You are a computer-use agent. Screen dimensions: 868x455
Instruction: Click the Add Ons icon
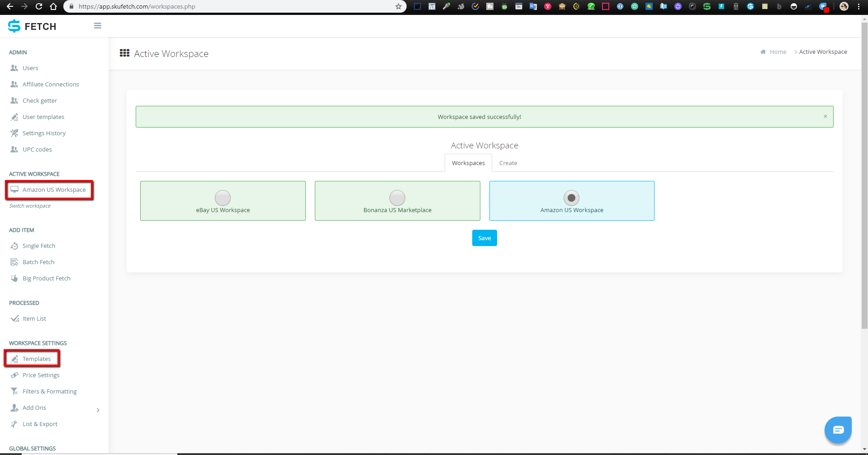(14, 408)
